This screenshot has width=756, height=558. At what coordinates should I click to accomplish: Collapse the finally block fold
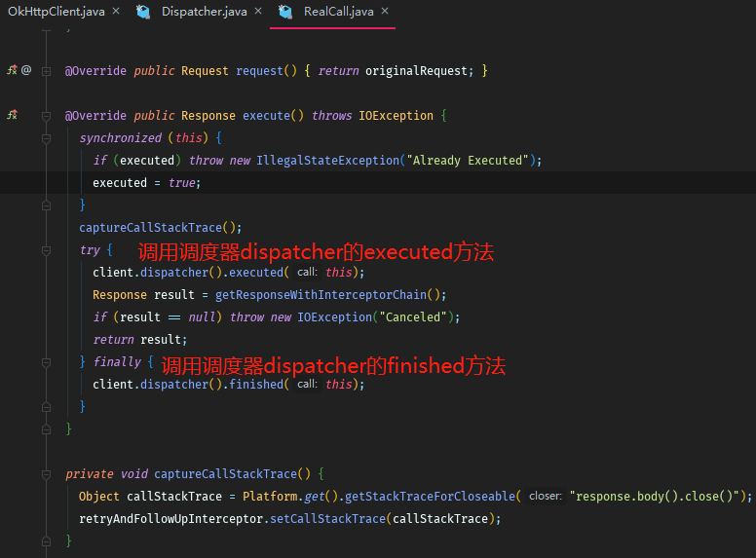coord(47,362)
